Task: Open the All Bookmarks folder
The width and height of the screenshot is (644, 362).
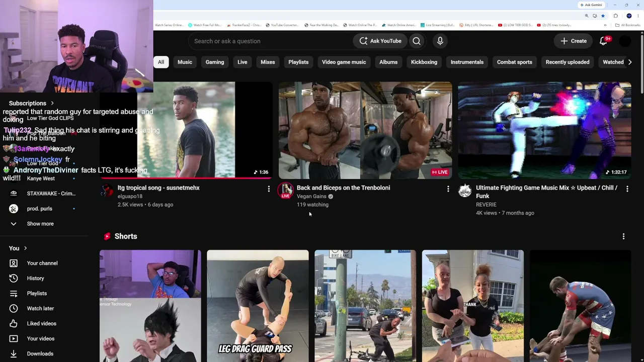Action: [x=629, y=25]
